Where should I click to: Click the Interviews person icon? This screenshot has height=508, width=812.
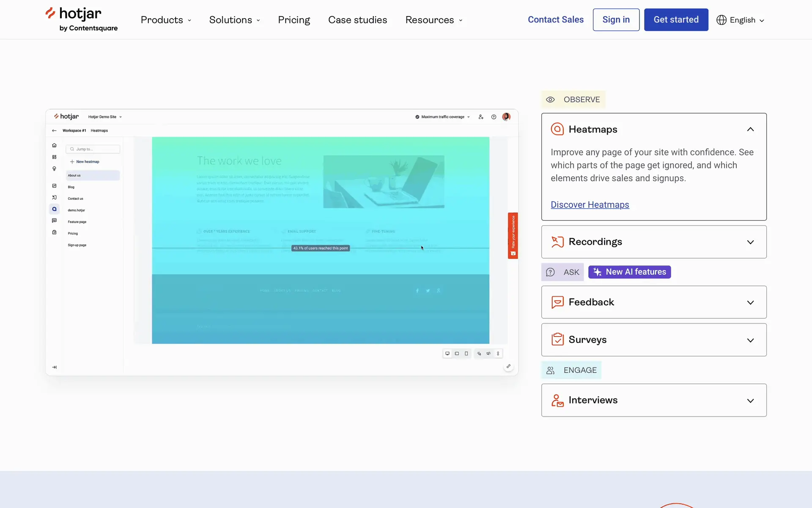click(557, 400)
